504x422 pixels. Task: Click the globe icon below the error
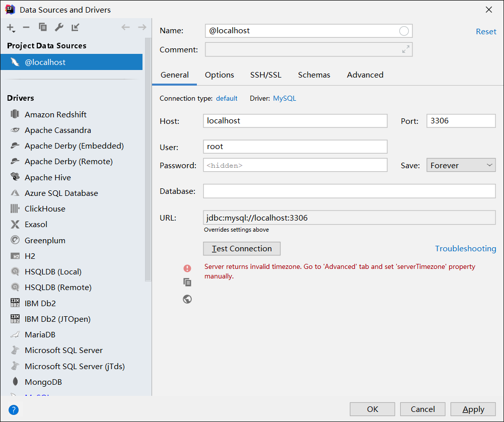click(187, 299)
